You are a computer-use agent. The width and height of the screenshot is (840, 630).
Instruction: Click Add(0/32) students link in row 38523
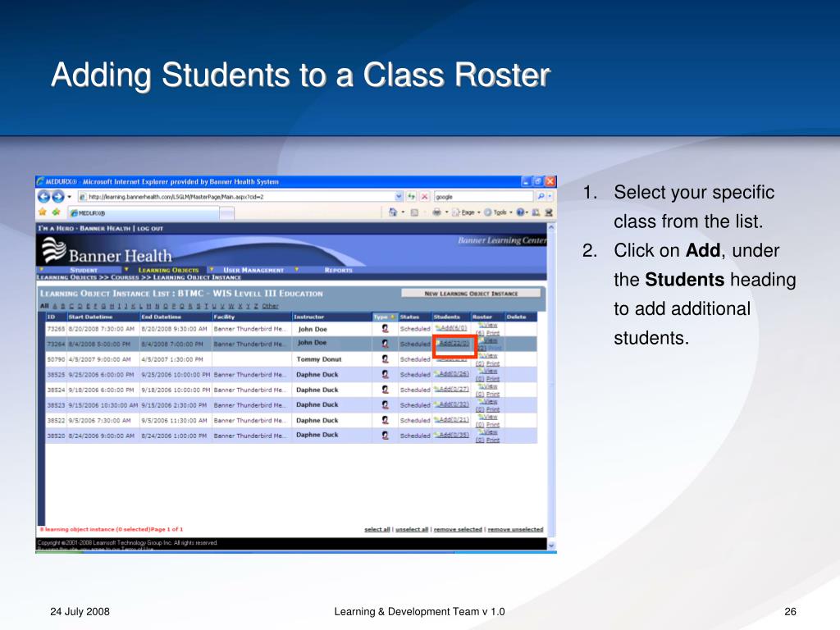point(453,404)
